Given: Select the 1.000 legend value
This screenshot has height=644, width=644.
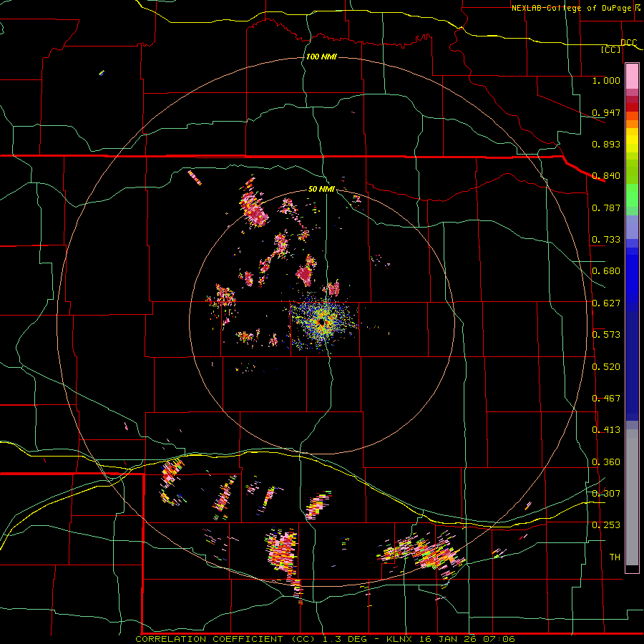Looking at the screenshot, I should tap(606, 80).
